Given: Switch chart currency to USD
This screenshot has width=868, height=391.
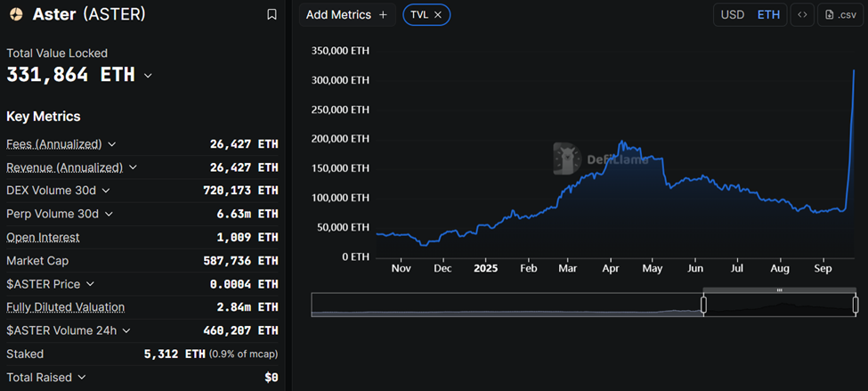Looking at the screenshot, I should point(733,14).
